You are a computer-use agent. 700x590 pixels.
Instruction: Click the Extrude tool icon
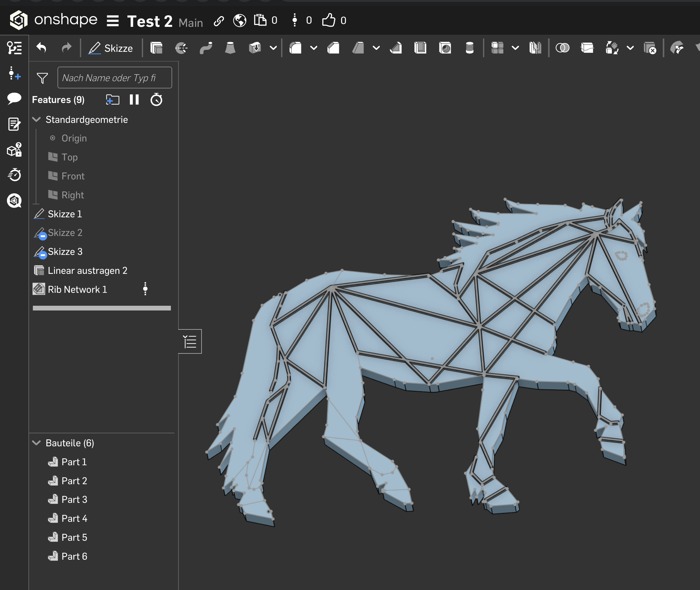pos(156,48)
